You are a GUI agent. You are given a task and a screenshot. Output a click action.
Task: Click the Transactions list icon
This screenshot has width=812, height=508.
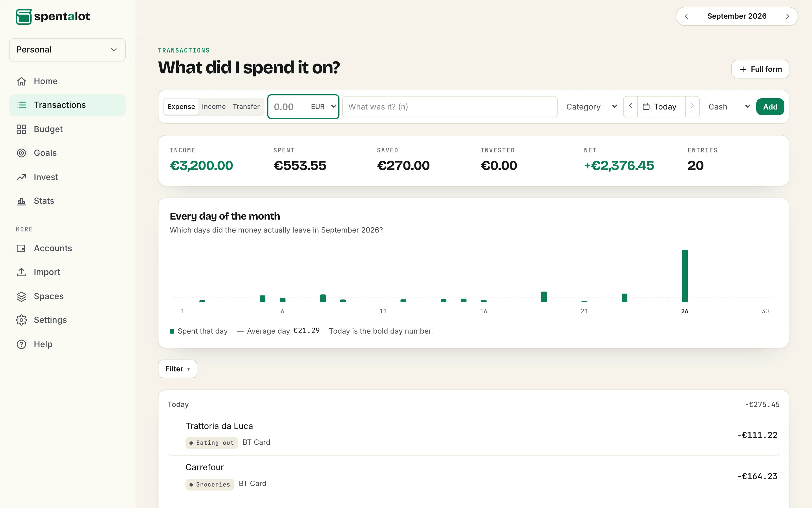pos(21,105)
